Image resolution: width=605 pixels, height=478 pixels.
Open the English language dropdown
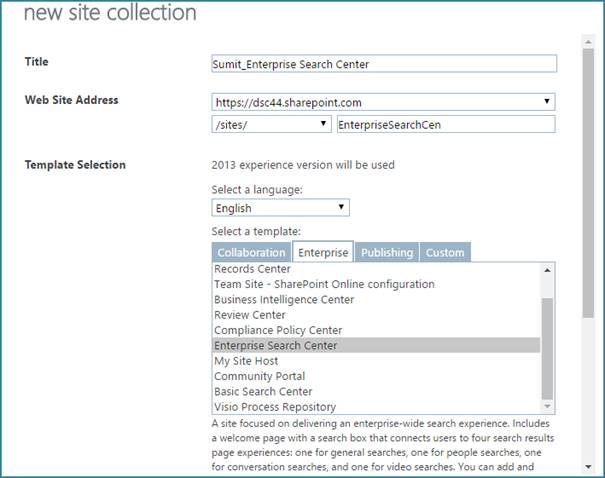[x=281, y=208]
